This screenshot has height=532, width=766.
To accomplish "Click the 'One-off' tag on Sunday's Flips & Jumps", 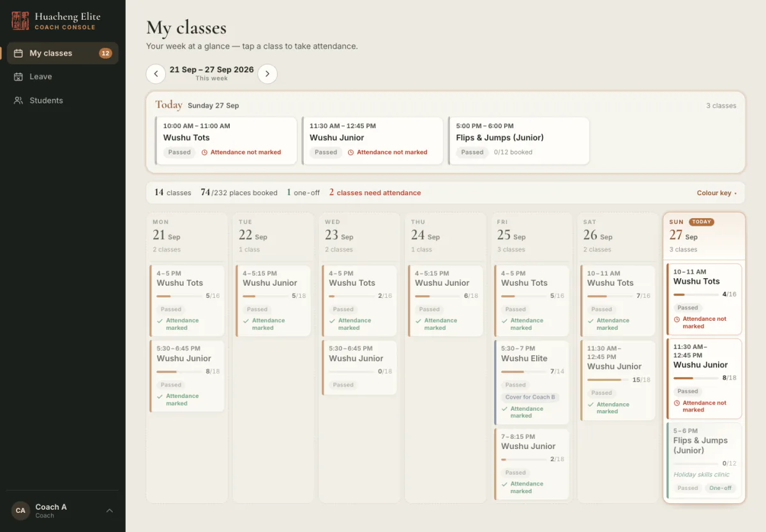I will click(x=720, y=488).
